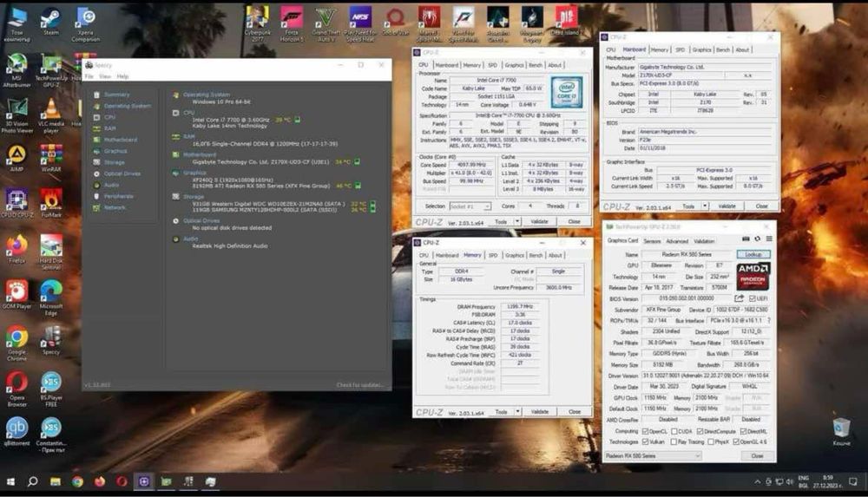Click the Close button in GPU-Z
Screen dimensions: 868x497
pos(757,456)
